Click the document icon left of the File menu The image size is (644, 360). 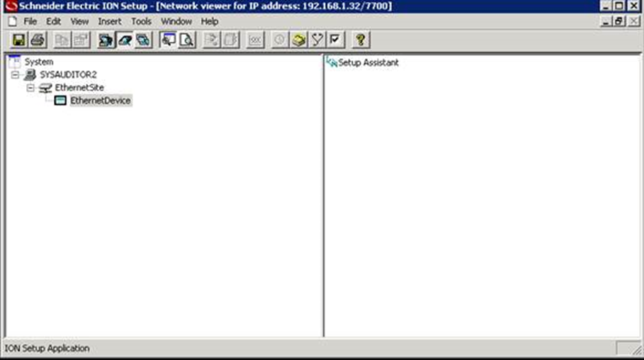click(x=12, y=21)
